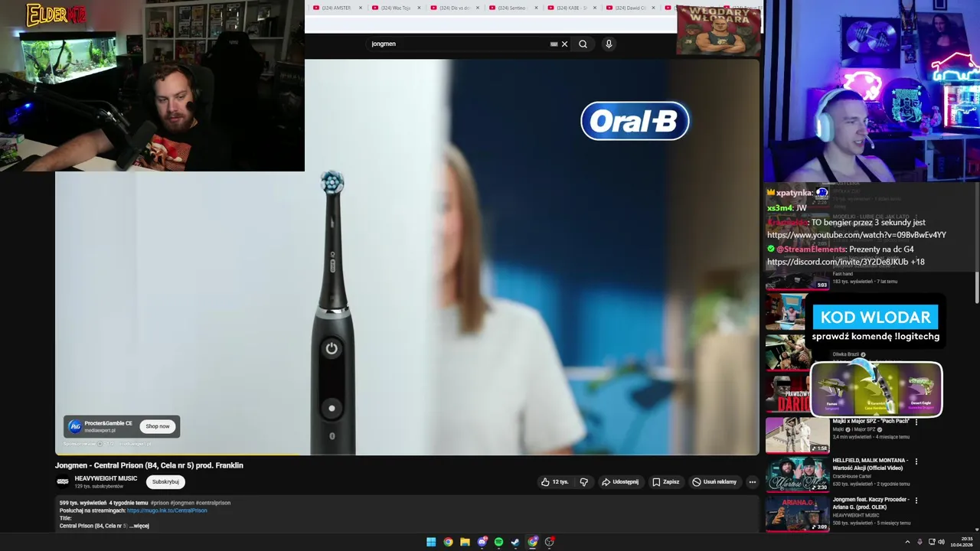
Task: Start voice search with the microphone icon
Action: (609, 44)
